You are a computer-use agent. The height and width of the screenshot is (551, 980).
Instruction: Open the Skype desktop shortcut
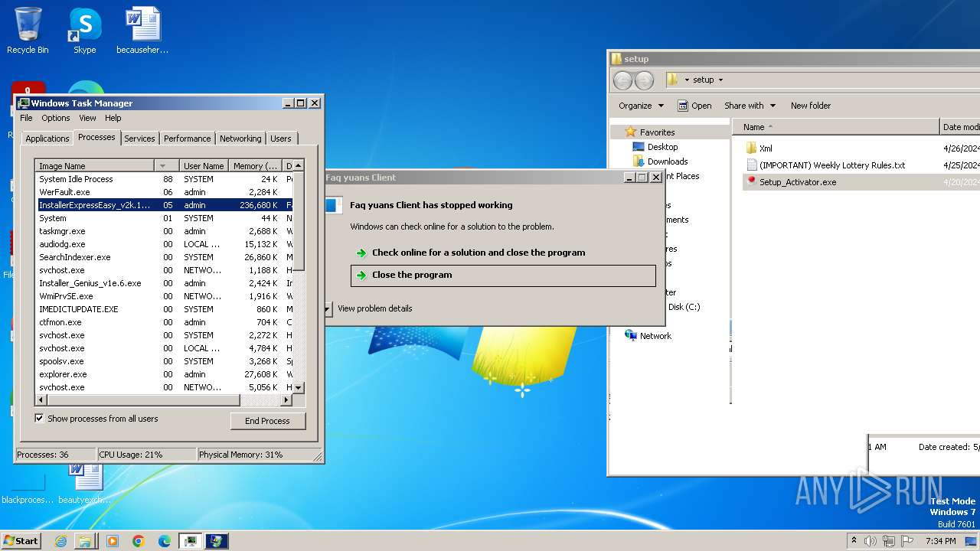[x=84, y=31]
